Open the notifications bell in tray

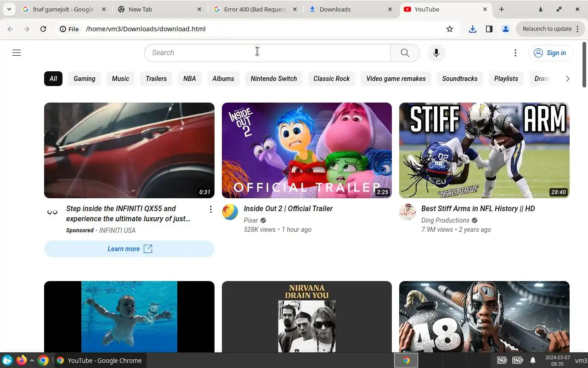[x=533, y=361]
